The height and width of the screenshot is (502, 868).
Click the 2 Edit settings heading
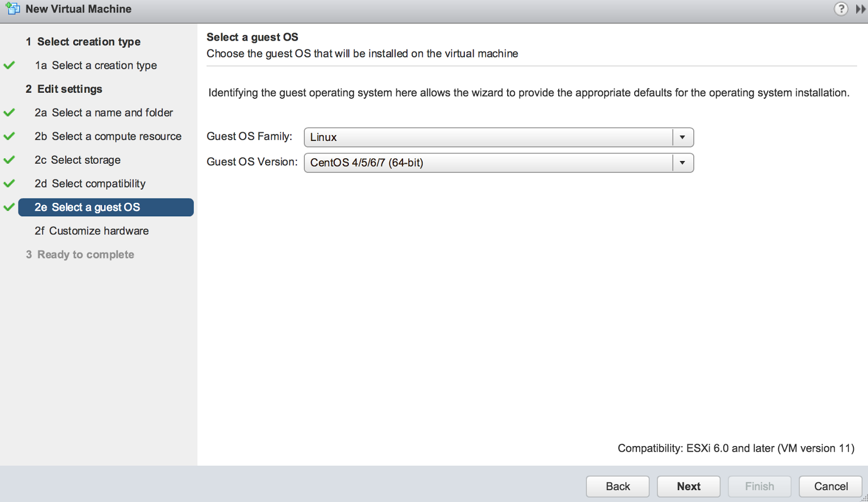pos(64,89)
